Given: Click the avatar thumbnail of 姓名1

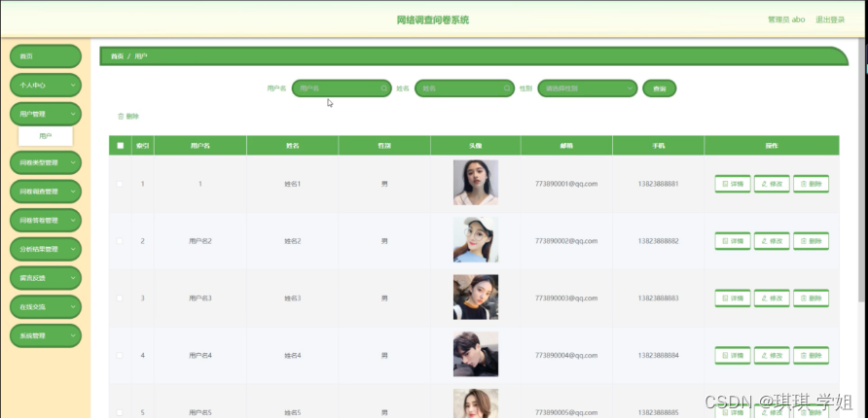Looking at the screenshot, I should click(476, 183).
